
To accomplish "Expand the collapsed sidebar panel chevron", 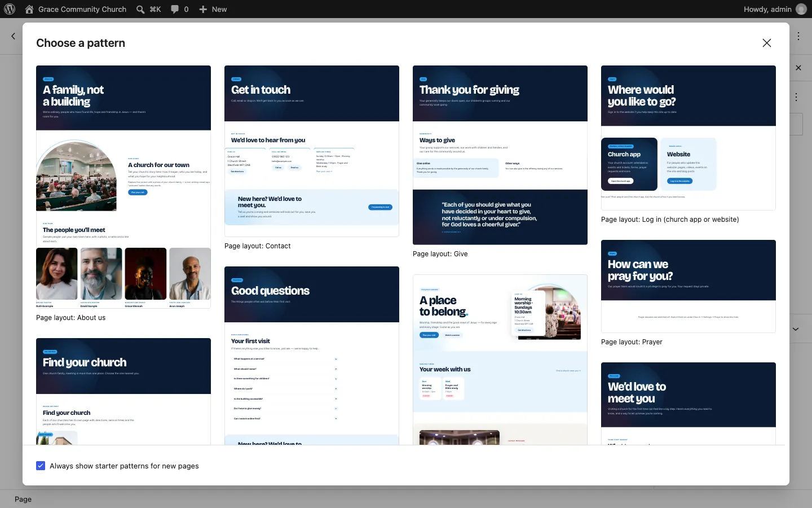I will [796, 329].
